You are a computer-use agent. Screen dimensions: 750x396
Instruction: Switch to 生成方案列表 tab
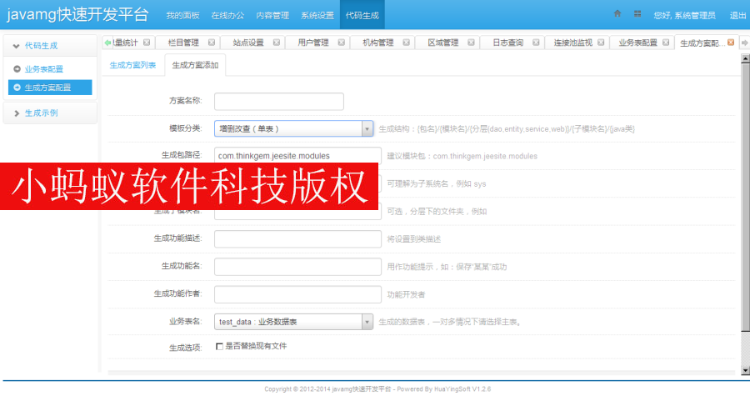[132, 65]
